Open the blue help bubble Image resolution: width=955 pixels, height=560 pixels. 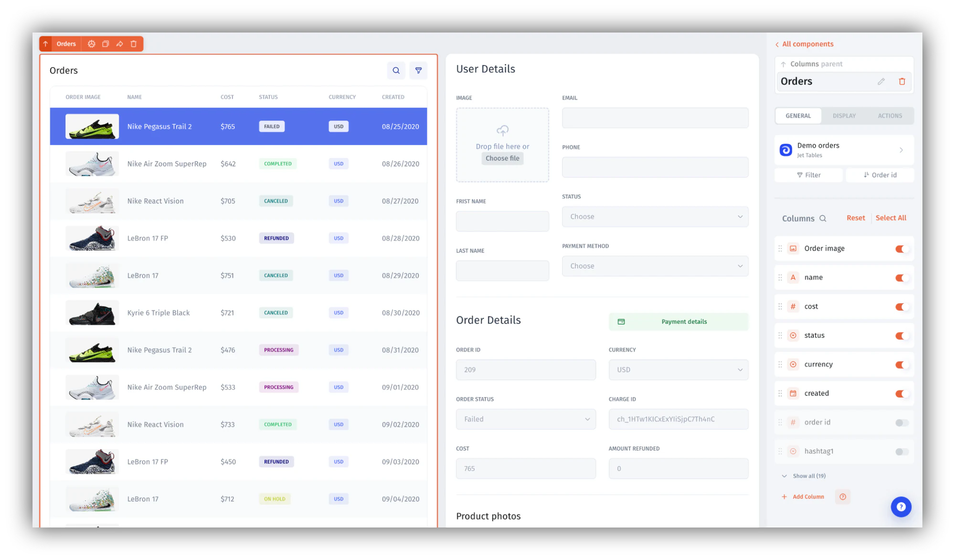tap(901, 507)
